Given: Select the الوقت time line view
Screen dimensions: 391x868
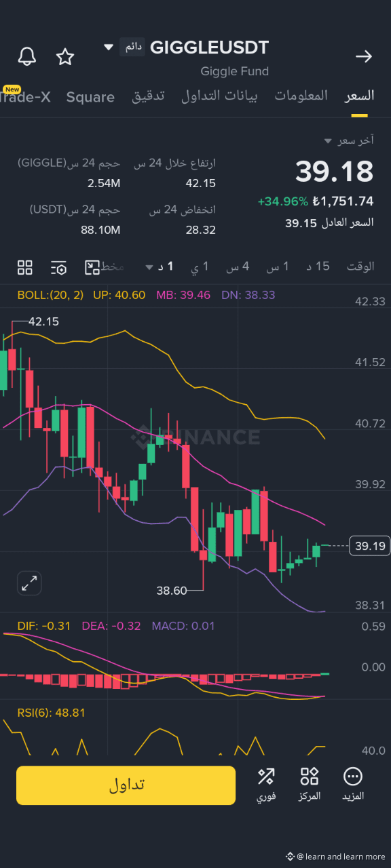Looking at the screenshot, I should [x=360, y=267].
